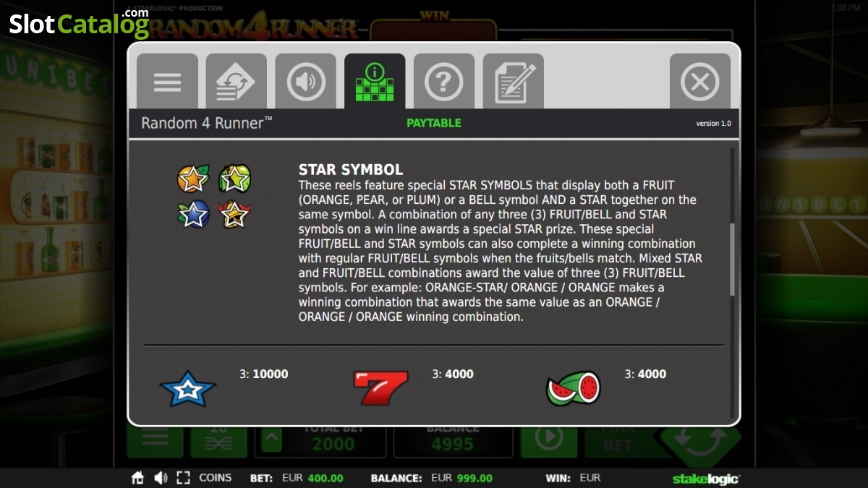Open the bet settings tab
The height and width of the screenshot is (488, 868).
coord(237,82)
